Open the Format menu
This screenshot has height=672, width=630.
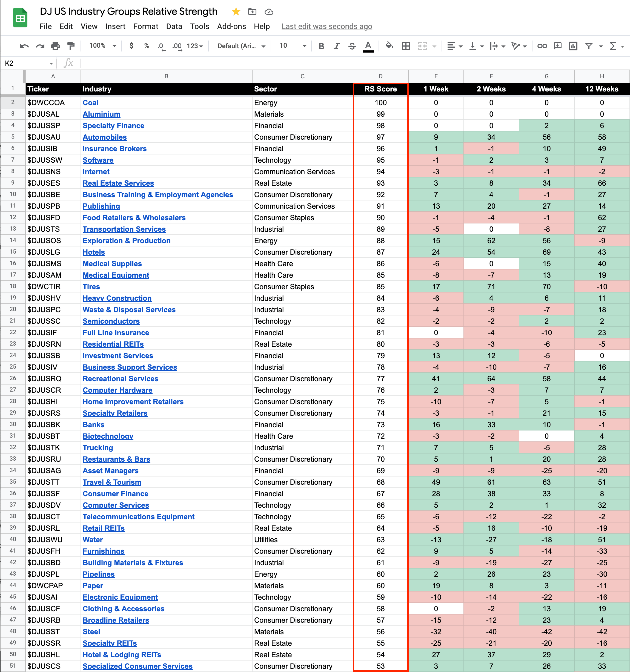coord(145,26)
